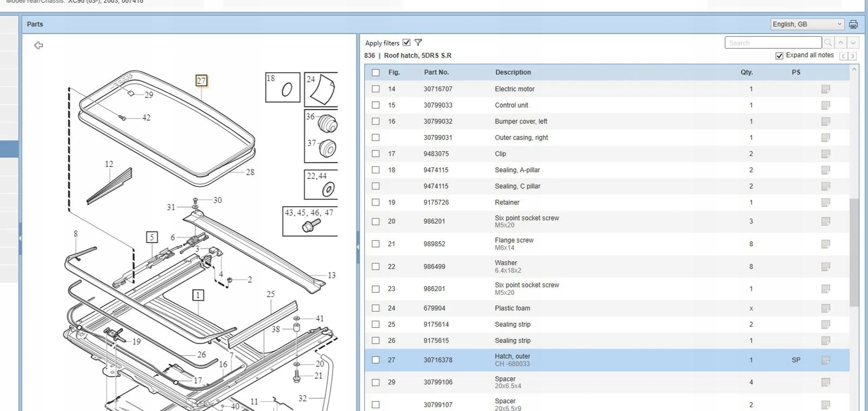Image resolution: width=868 pixels, height=411 pixels.
Task: Jump to next search result arrow
Action: click(853, 43)
